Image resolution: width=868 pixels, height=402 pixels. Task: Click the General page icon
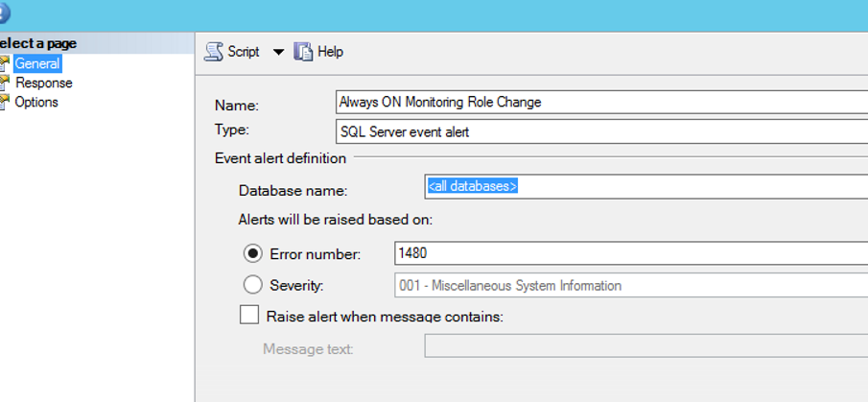pyautogui.click(x=5, y=63)
